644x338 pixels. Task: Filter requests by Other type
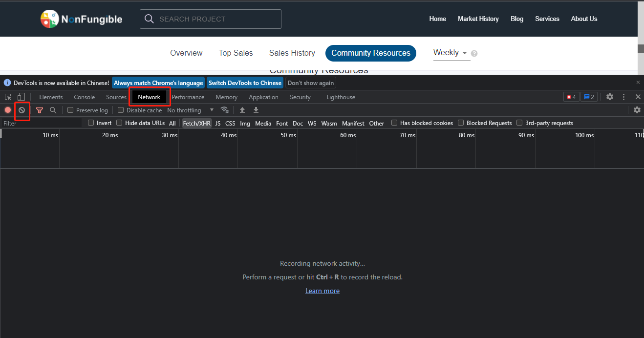coord(377,124)
